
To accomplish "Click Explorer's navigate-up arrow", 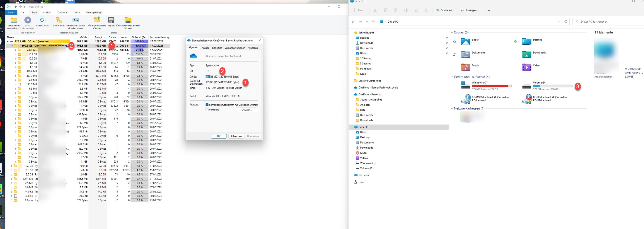I will pos(373,22).
